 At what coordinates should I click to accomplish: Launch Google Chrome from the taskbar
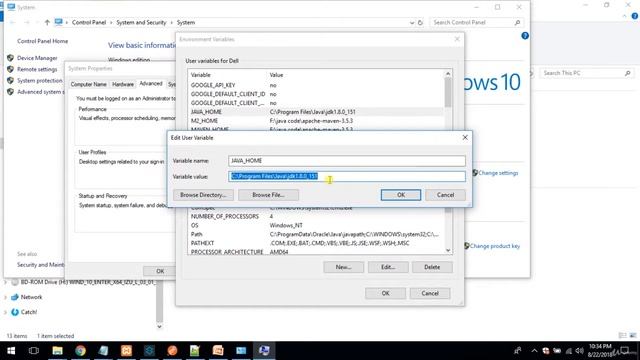click(x=80, y=351)
